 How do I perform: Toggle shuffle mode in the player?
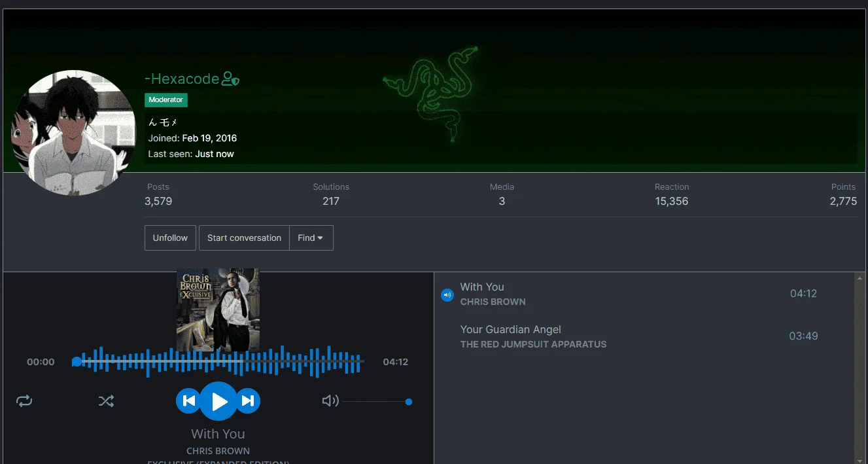click(x=106, y=401)
